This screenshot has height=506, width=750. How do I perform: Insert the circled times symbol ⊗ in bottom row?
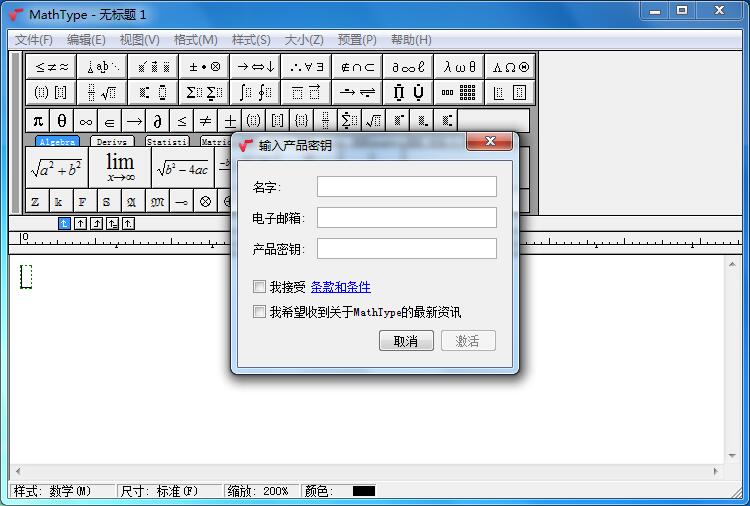pos(205,201)
